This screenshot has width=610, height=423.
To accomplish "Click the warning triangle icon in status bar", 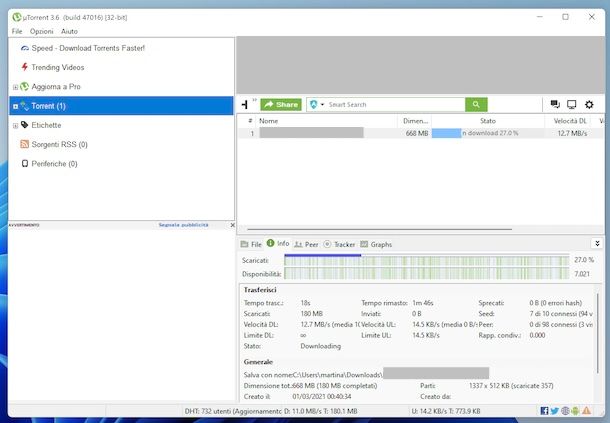I will (x=586, y=411).
